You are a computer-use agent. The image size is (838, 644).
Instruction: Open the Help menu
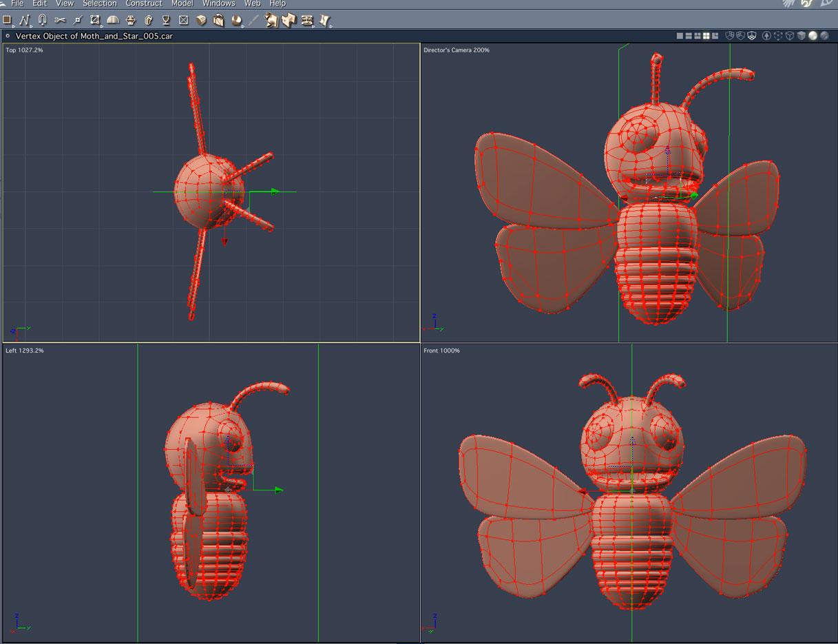tap(277, 3)
